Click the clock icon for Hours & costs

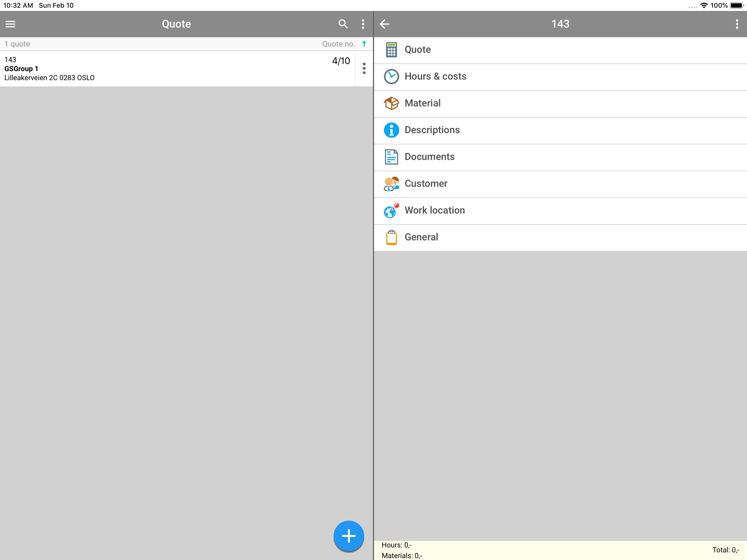(x=391, y=77)
